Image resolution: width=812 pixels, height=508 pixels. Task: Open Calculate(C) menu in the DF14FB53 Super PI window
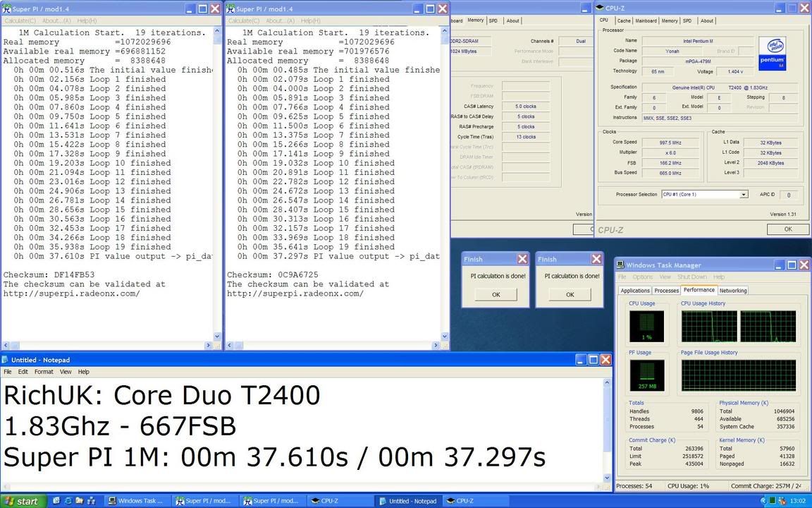coord(20,20)
